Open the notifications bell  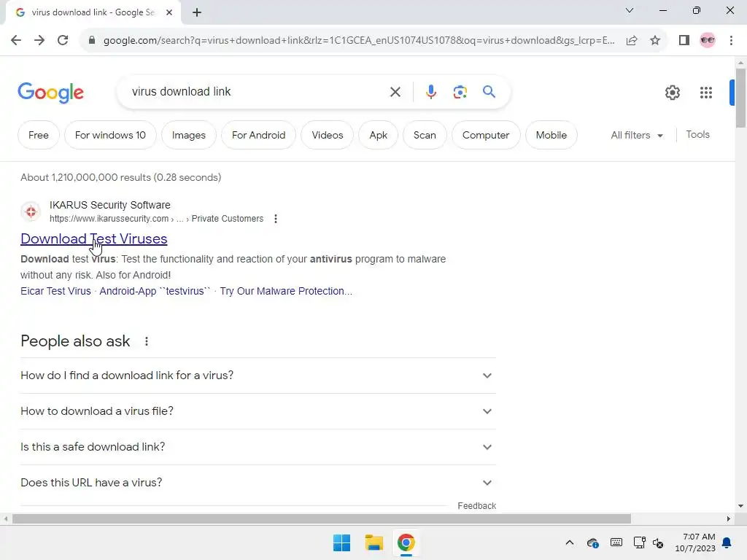(x=727, y=542)
